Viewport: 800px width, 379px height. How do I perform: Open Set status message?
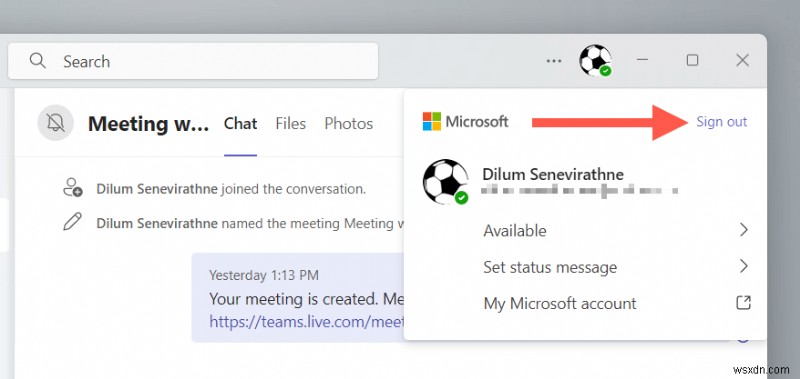click(x=616, y=267)
